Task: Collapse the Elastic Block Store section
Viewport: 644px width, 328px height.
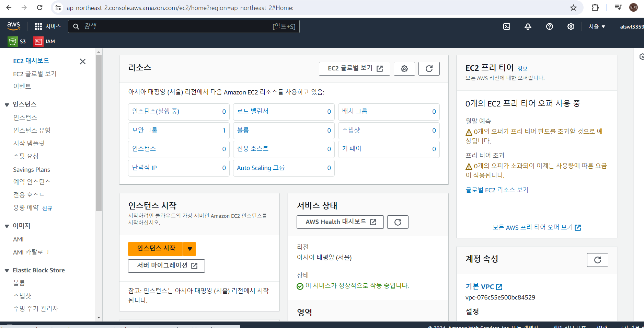Action: point(7,271)
